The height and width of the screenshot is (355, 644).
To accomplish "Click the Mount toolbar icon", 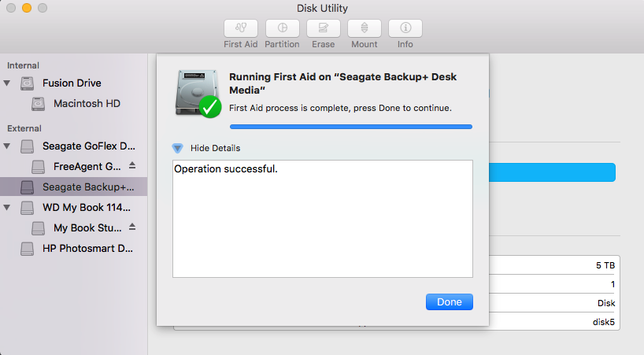I will coord(364,28).
